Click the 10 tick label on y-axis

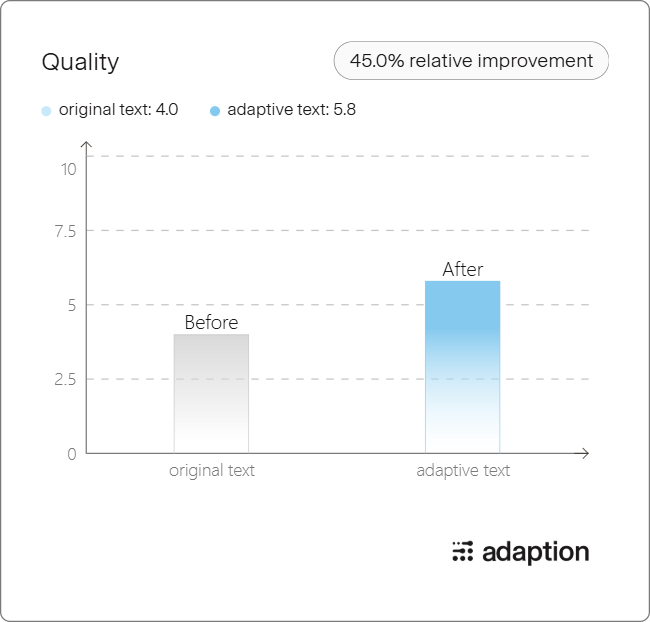(x=69, y=169)
